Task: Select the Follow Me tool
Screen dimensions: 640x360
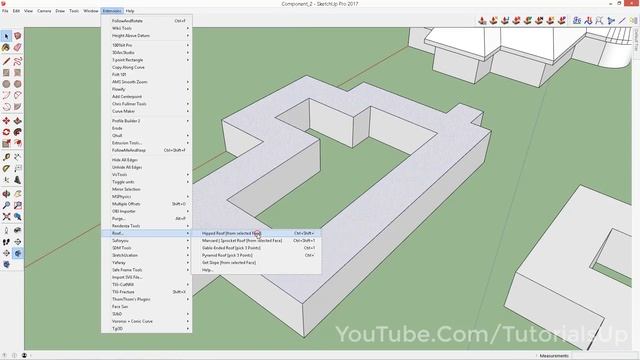Action: [18, 132]
